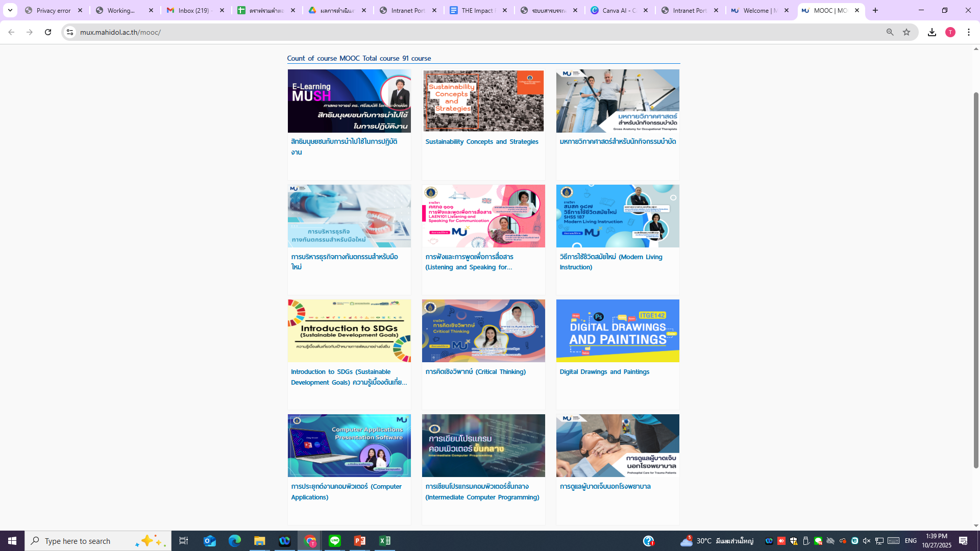Switch to the Inbox (219) Gmail tab
Screen dimensions: 980x551
(195, 10)
